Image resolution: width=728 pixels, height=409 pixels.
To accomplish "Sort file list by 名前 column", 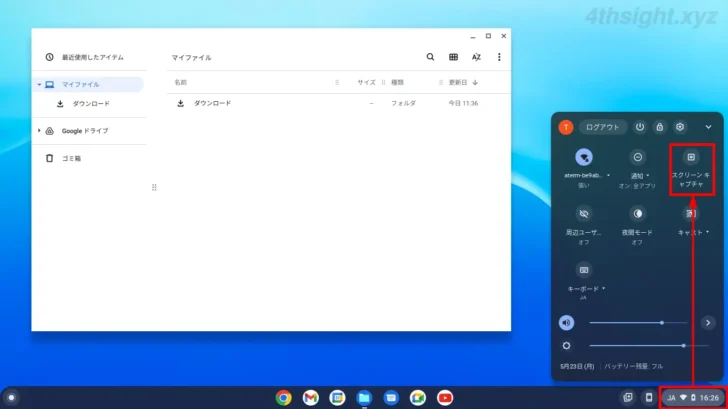I will pos(181,82).
